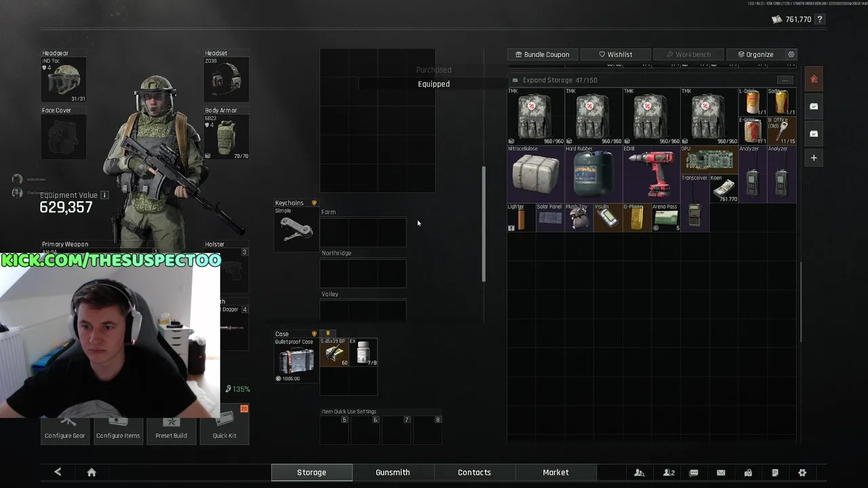
Task: Select the Plush Toy item
Action: [579, 217]
